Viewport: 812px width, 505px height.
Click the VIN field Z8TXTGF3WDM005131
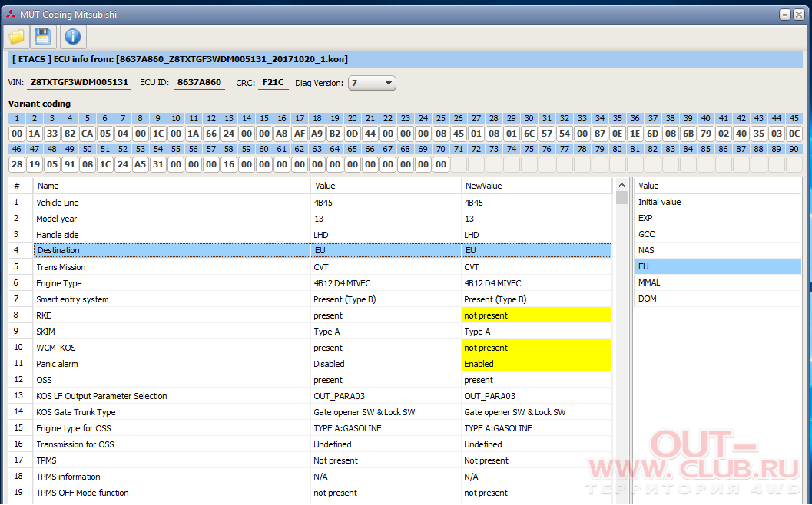point(78,82)
